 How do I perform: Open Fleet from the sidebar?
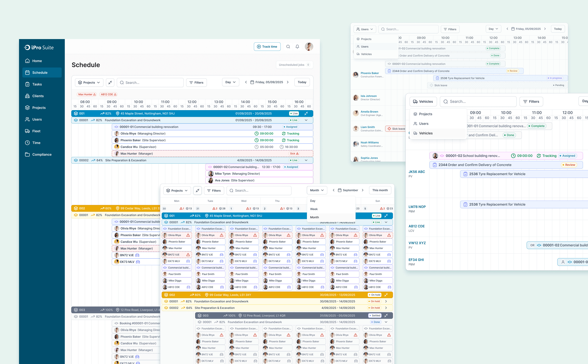36,131
